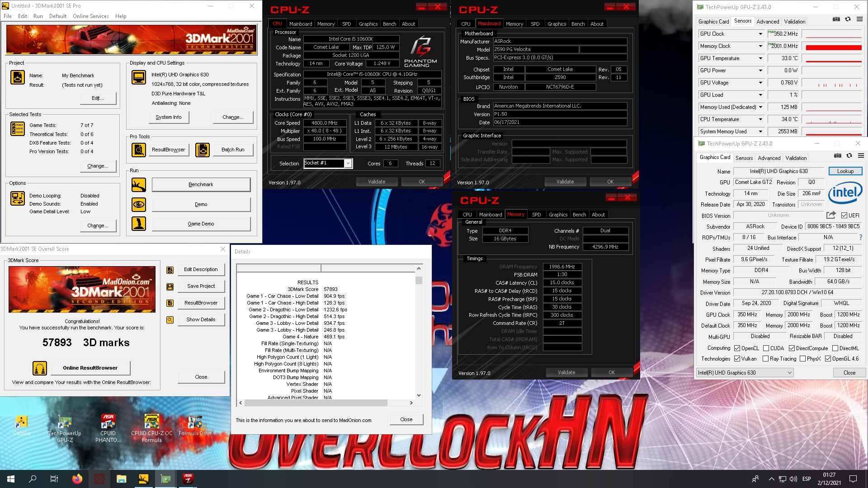Toggle the OpenCL checkbox in GPU-Z
The height and width of the screenshot is (488, 868).
[737, 348]
